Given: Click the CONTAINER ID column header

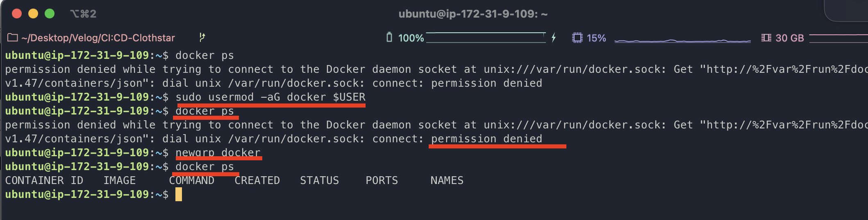Looking at the screenshot, I should pyautogui.click(x=44, y=180).
